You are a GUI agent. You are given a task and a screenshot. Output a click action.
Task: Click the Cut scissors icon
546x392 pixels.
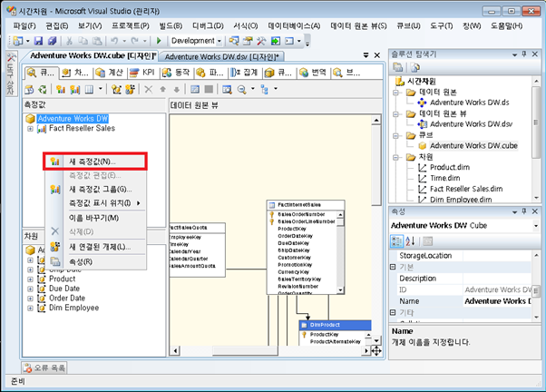(69, 41)
